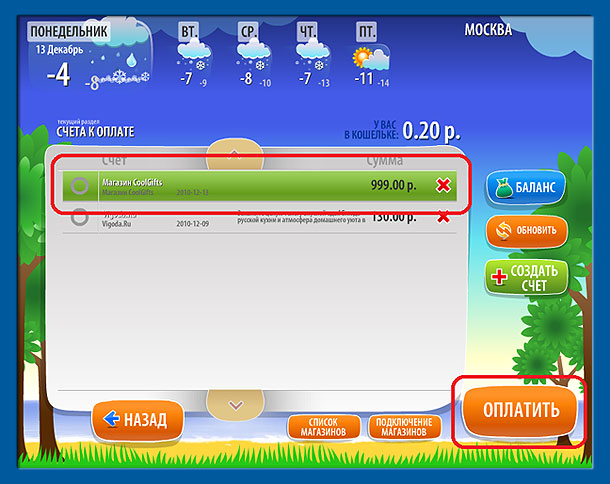Click the red X on CoolGifts invoice

point(443,185)
